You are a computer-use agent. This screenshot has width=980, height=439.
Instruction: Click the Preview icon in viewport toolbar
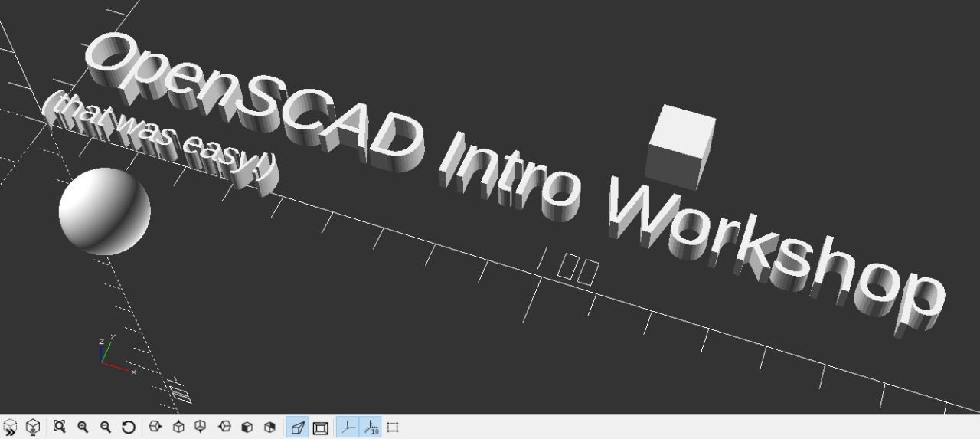(10, 428)
